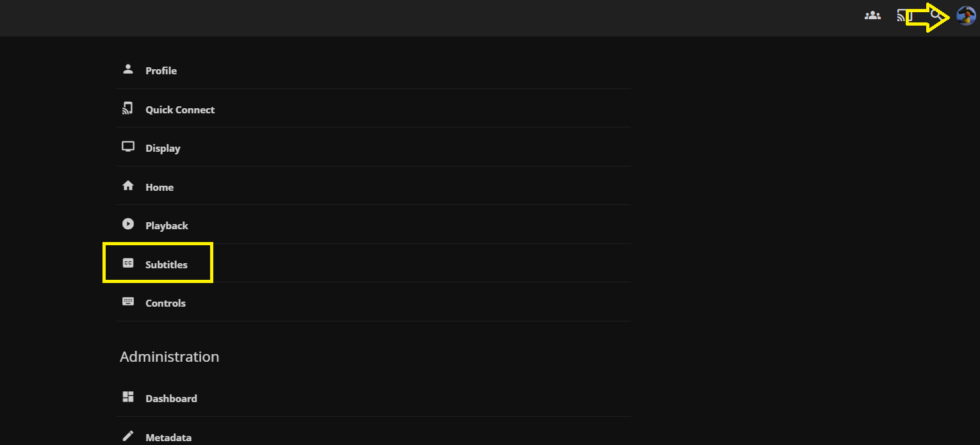Open the Administration Dashboard
The image size is (980, 445).
click(x=171, y=398)
